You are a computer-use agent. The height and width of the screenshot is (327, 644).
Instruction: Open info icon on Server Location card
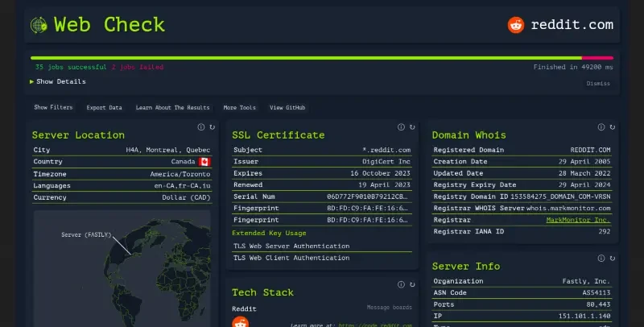pyautogui.click(x=200, y=127)
